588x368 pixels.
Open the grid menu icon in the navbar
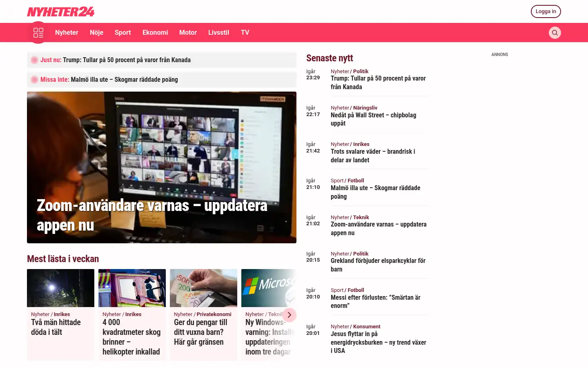pos(38,33)
